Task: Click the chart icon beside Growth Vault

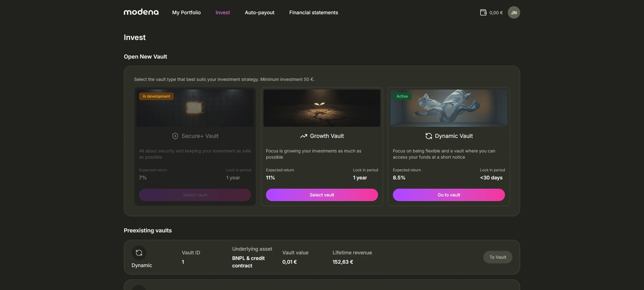Action: [x=304, y=136]
